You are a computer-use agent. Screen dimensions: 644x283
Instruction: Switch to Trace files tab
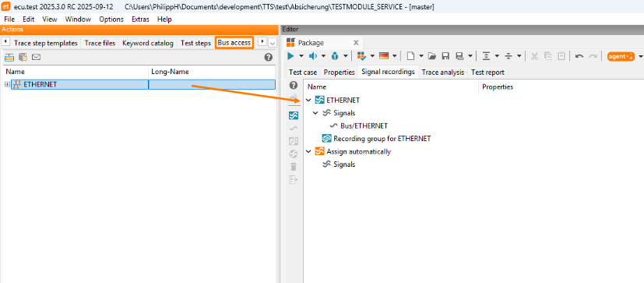point(100,43)
